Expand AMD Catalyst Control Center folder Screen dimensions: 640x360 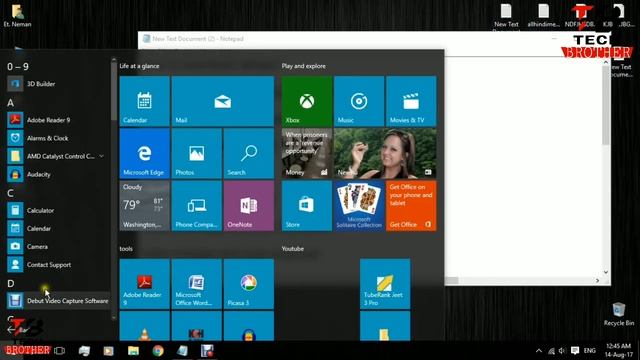pos(57,156)
